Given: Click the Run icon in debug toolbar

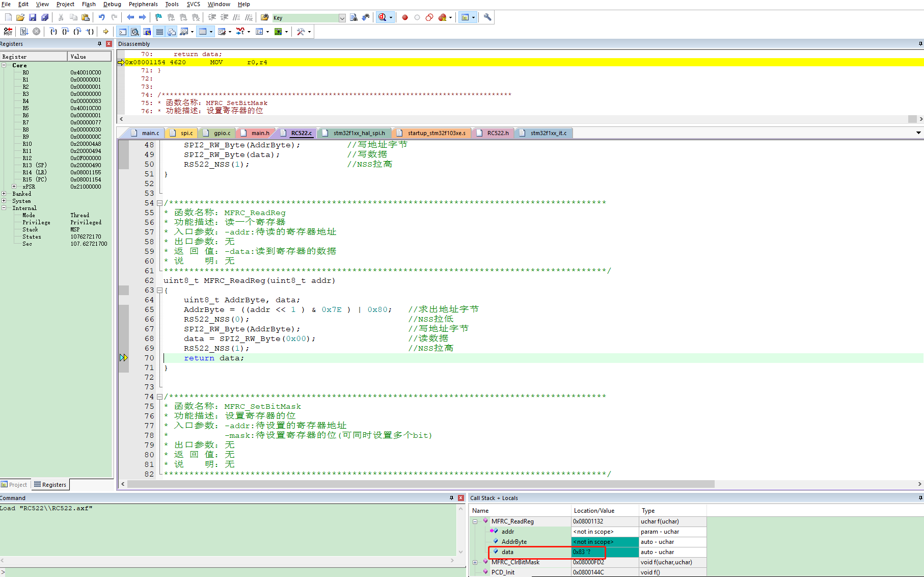Looking at the screenshot, I should tap(24, 32).
